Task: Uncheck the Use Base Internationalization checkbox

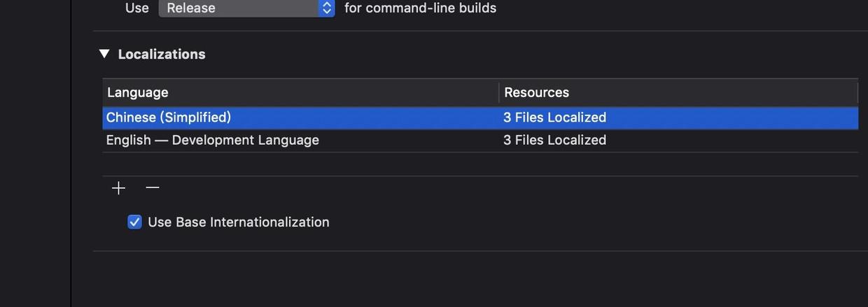Action: click(x=134, y=222)
